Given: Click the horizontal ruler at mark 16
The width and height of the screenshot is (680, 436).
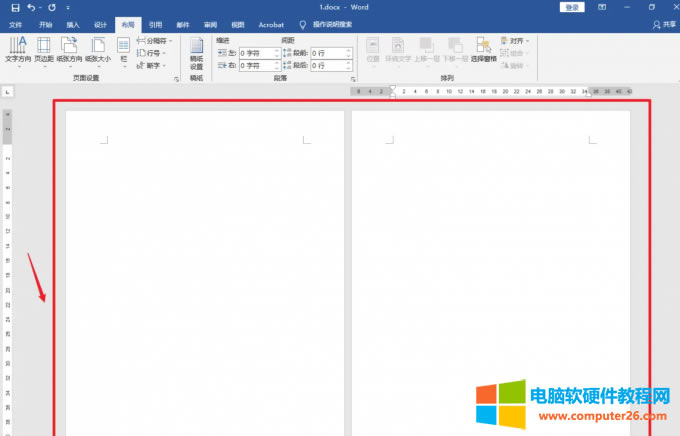Looking at the screenshot, I should tap(483, 92).
